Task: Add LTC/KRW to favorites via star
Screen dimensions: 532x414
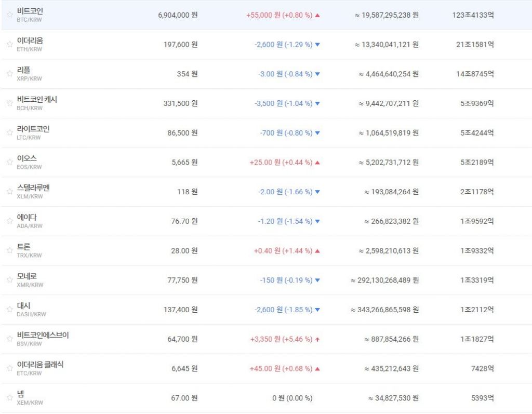Action: pos(9,133)
